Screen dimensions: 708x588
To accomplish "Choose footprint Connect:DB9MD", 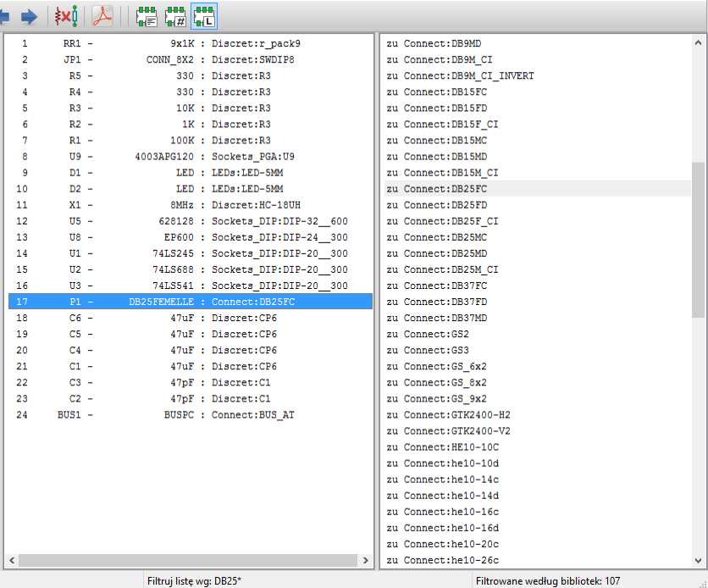I will tap(537, 43).
